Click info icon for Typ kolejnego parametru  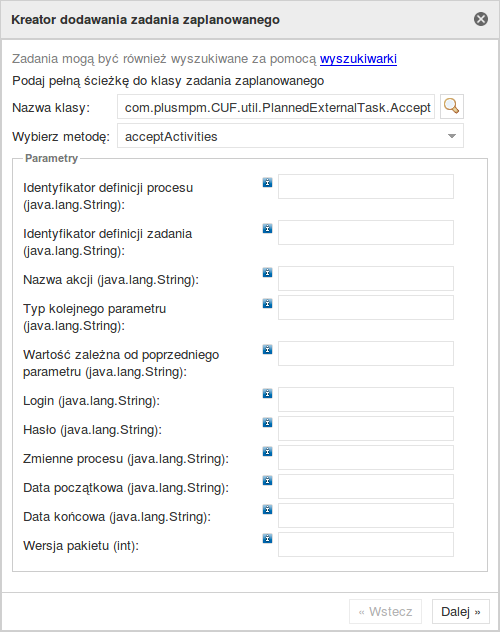click(268, 304)
